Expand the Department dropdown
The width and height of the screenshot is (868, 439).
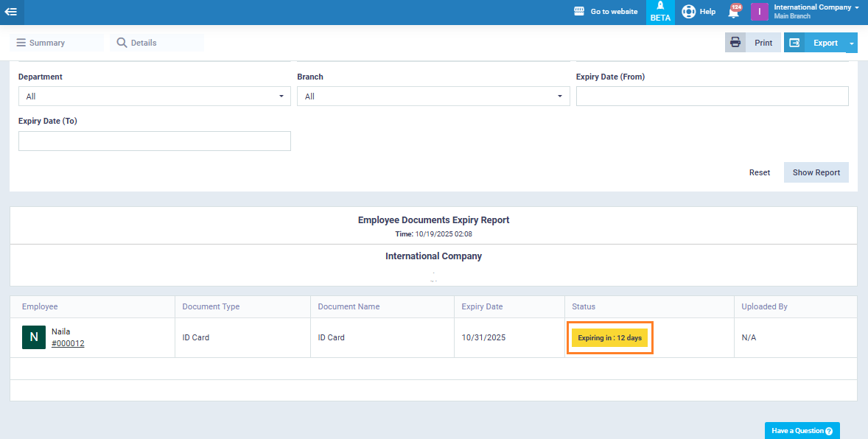[x=154, y=96]
